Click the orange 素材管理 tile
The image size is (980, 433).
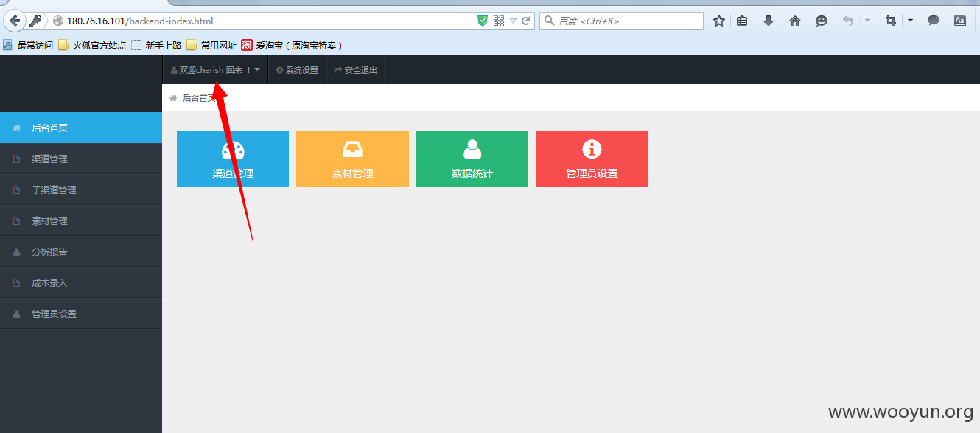click(352, 159)
